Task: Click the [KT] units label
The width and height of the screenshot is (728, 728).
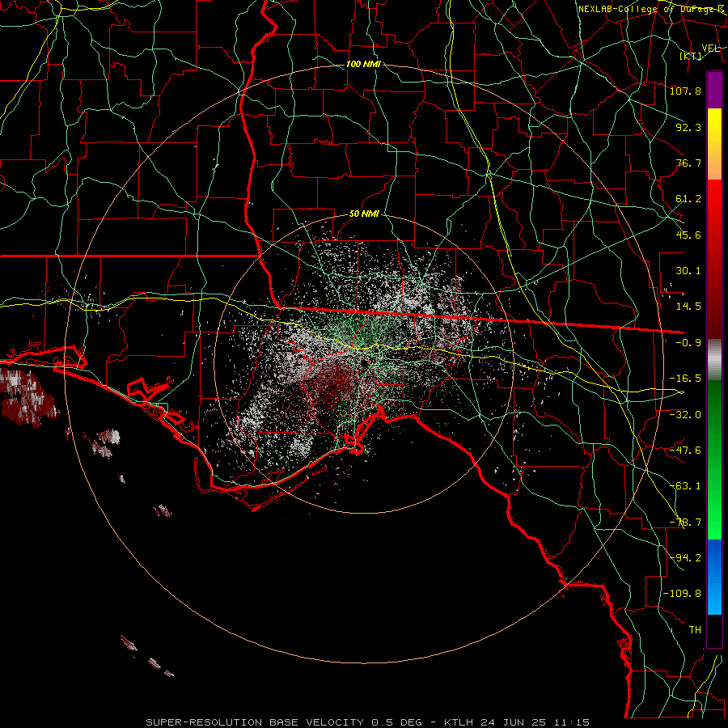Action: click(x=691, y=56)
